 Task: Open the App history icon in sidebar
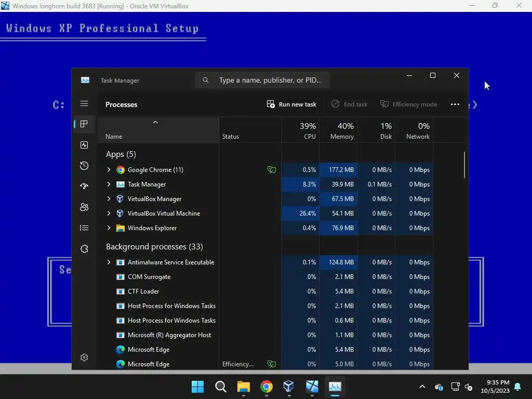click(x=84, y=166)
